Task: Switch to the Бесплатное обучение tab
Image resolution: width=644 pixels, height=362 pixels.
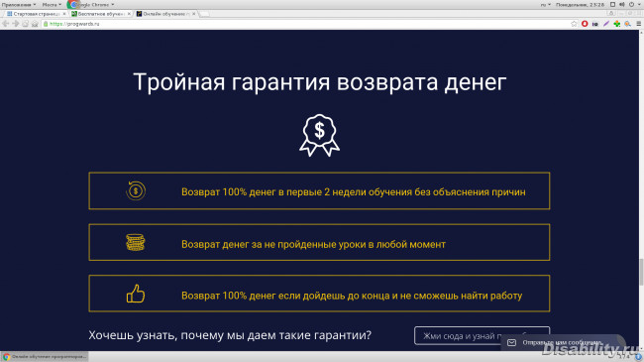Action: point(101,14)
